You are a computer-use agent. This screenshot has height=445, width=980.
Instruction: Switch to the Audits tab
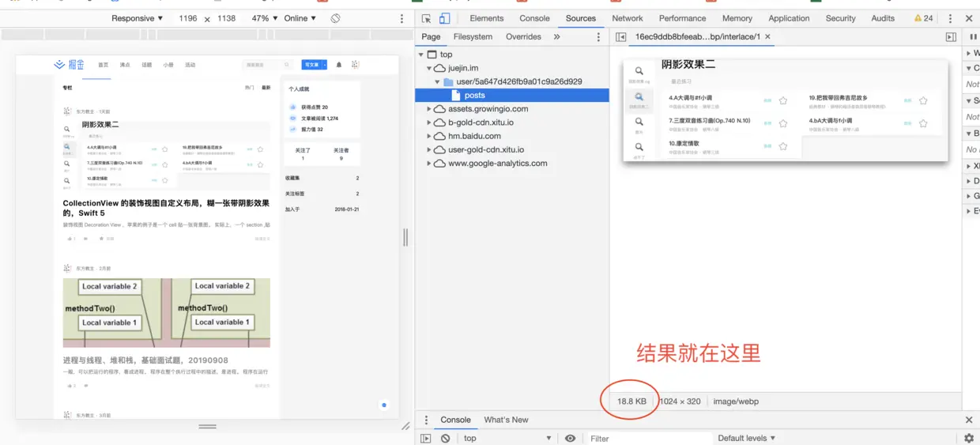(x=883, y=18)
